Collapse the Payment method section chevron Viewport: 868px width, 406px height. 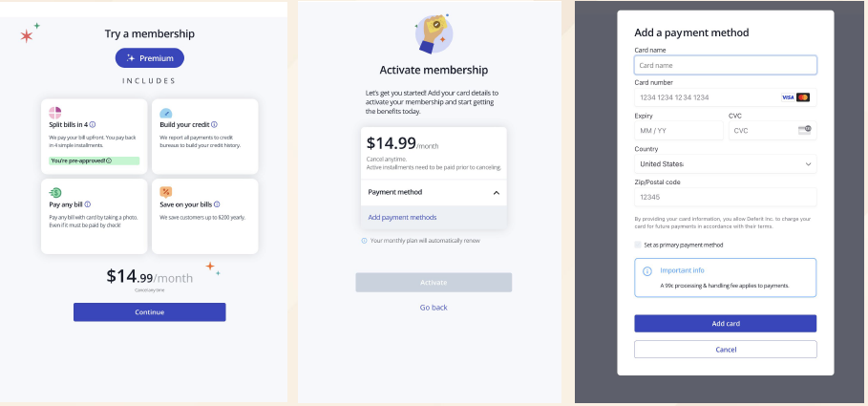[496, 193]
